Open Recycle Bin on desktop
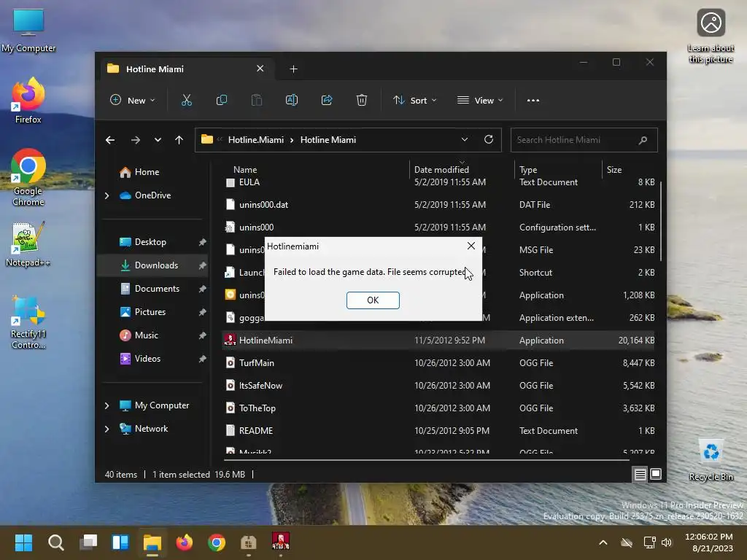Viewport: 747px width, 560px height. [711, 459]
